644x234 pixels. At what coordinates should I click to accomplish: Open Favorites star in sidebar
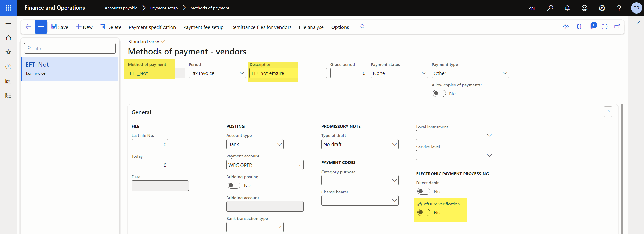(x=8, y=52)
